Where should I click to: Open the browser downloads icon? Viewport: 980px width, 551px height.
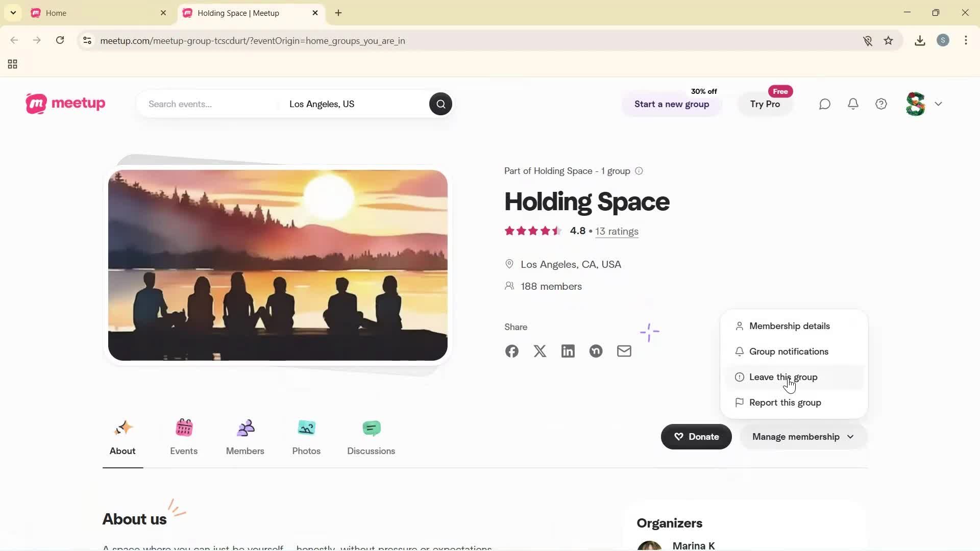(x=919, y=40)
